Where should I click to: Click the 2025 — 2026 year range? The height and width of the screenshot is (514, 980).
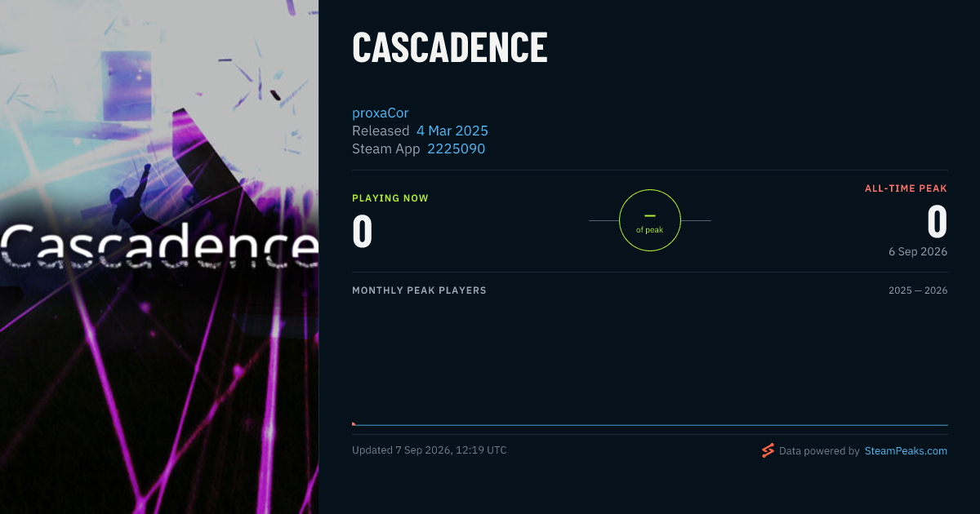click(x=918, y=290)
